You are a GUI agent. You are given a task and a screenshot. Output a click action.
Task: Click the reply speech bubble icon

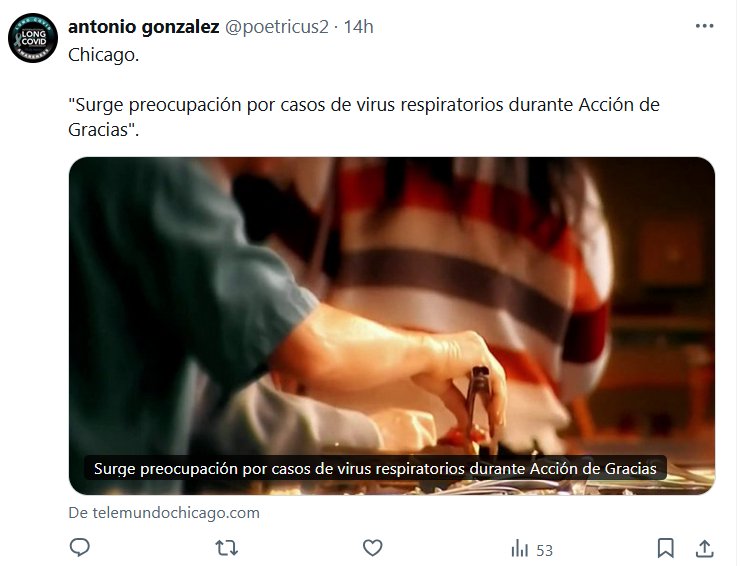coord(80,548)
